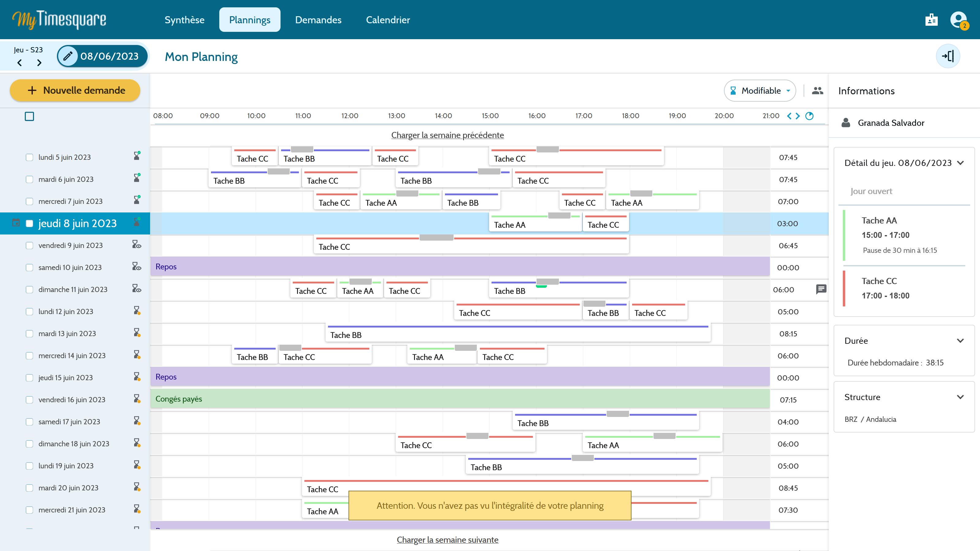
Task: Select Tache BB block on mardi 13 juin
Action: pyautogui.click(x=518, y=333)
